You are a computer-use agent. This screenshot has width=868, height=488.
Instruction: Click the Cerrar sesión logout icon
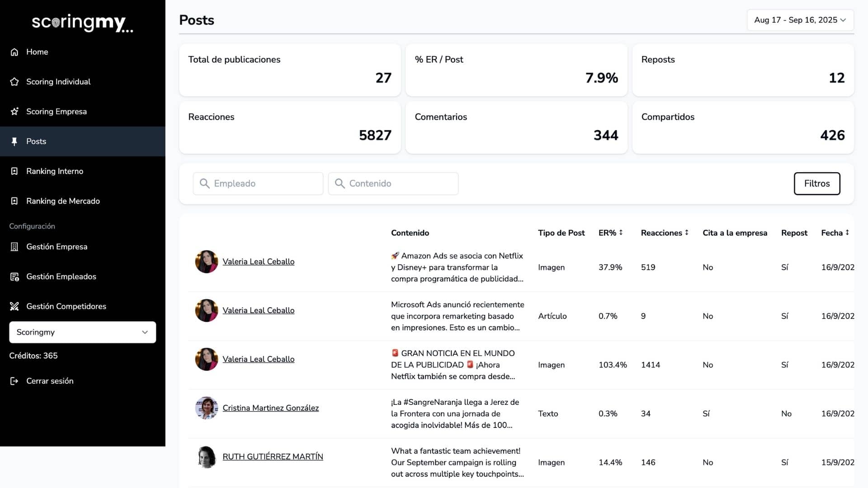coord(14,381)
